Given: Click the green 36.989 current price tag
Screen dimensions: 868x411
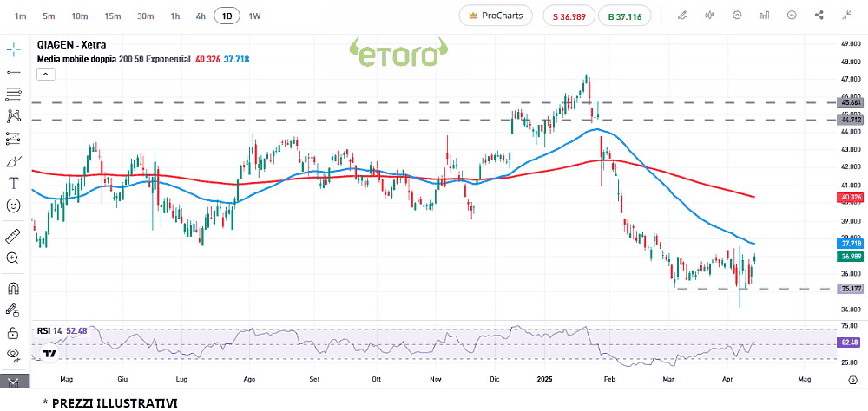Looking at the screenshot, I should tap(851, 256).
